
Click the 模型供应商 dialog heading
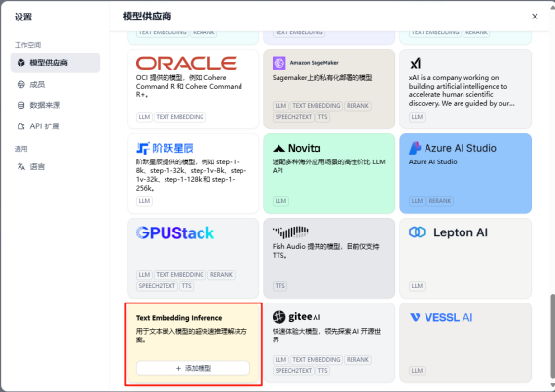pyautogui.click(x=147, y=17)
